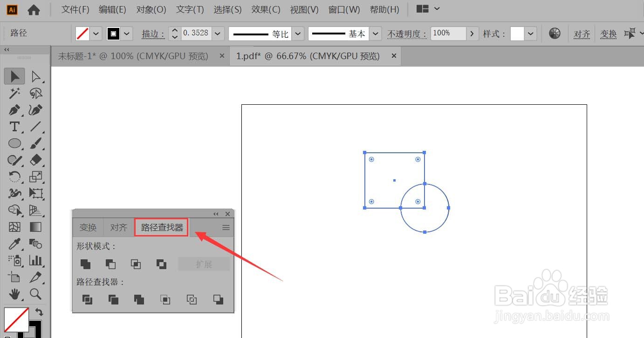Open the 效果(C) menu
Screen dimensions: 644x338
[x=266, y=9]
